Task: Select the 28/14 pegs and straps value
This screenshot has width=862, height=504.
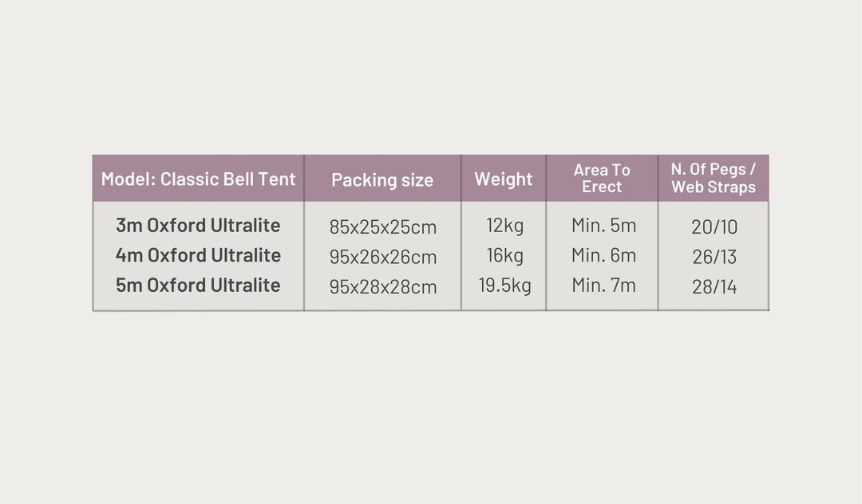Action: coord(714,286)
